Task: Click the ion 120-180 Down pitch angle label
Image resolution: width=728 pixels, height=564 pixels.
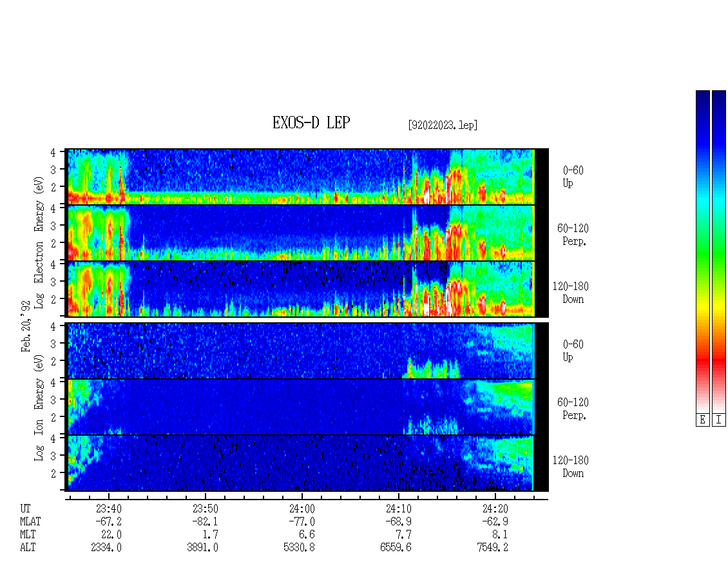Action: pyautogui.click(x=571, y=467)
